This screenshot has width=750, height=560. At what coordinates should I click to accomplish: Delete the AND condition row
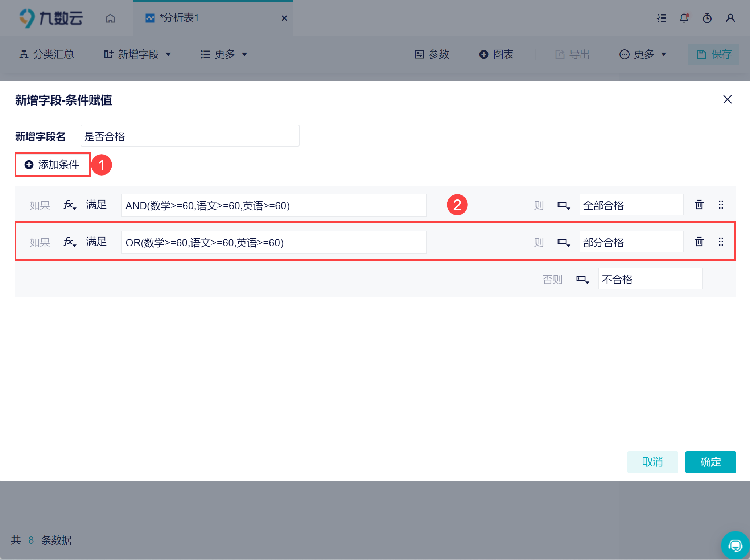tap(699, 205)
